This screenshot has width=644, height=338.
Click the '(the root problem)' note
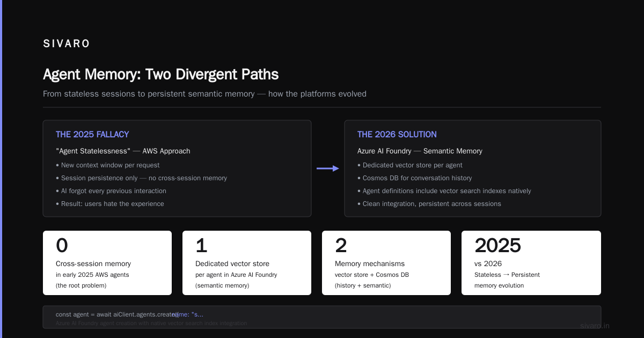click(x=81, y=285)
